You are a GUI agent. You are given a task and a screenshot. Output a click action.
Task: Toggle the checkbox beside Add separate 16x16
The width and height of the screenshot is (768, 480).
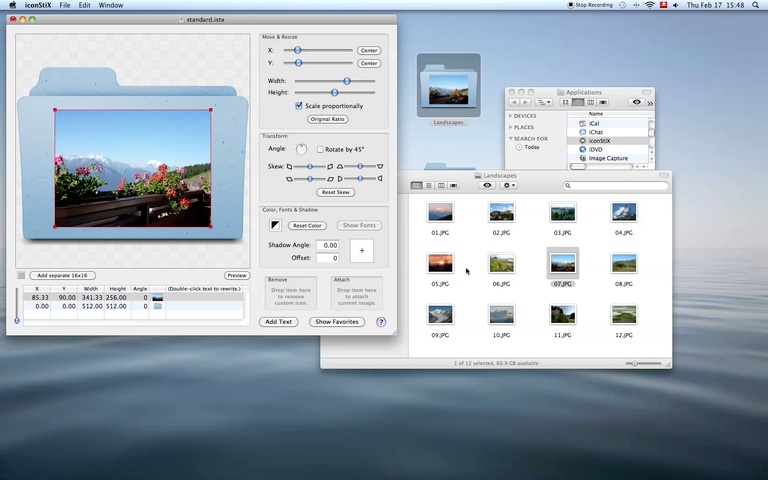(21, 275)
